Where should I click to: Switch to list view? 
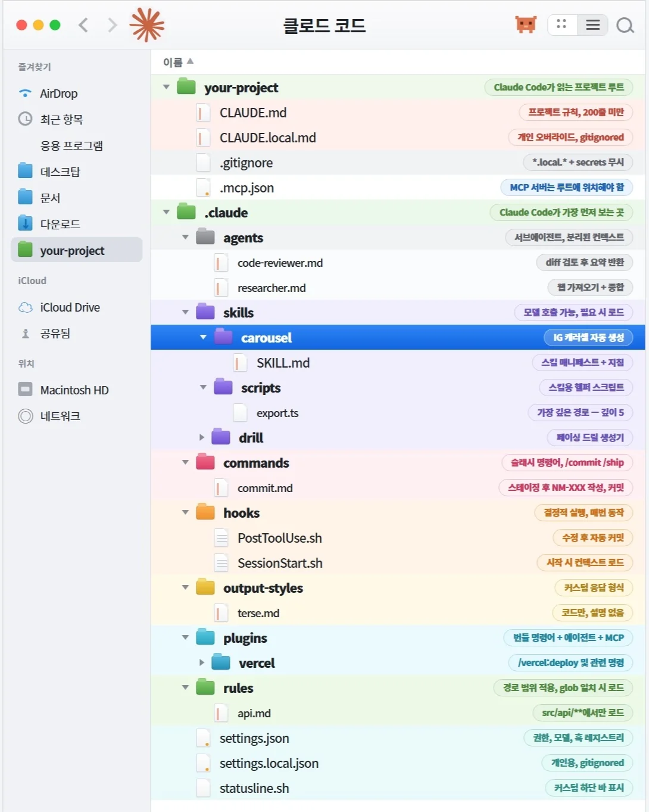coord(592,24)
